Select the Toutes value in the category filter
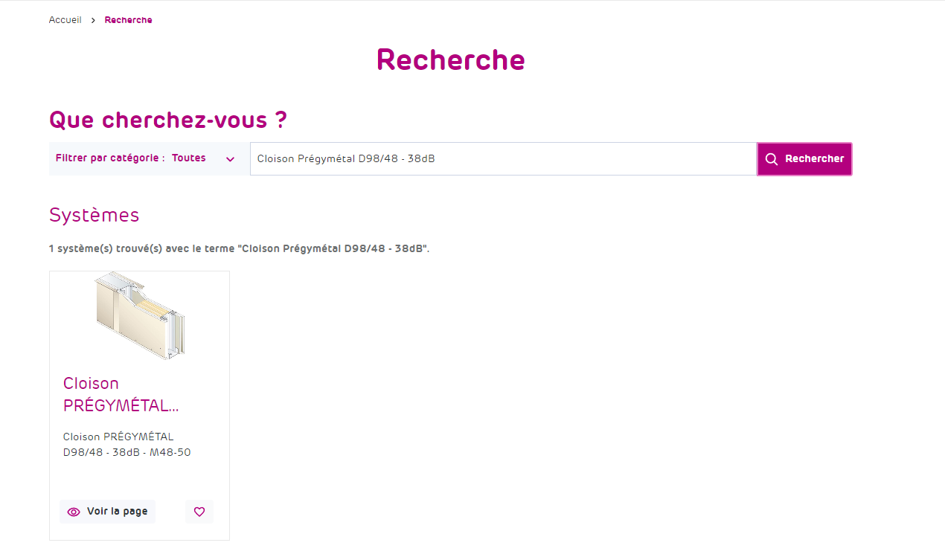This screenshot has height=560, width=945. tap(189, 158)
